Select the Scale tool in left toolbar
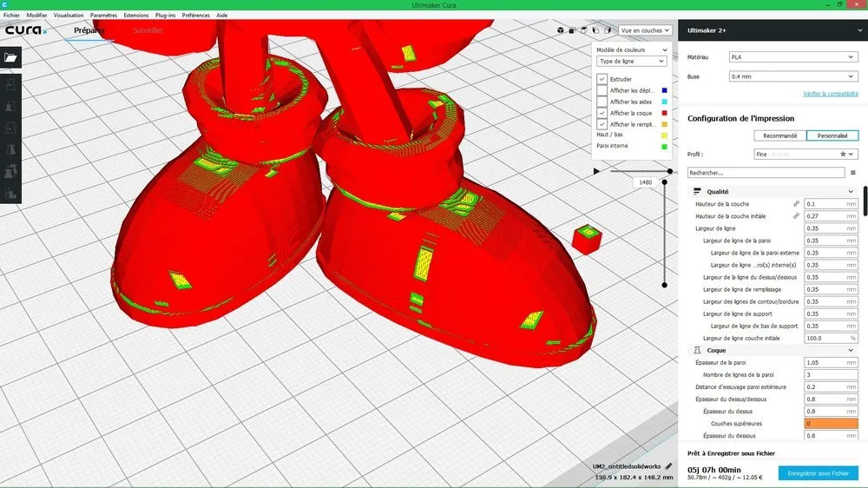This screenshot has height=488, width=868. (x=10, y=106)
